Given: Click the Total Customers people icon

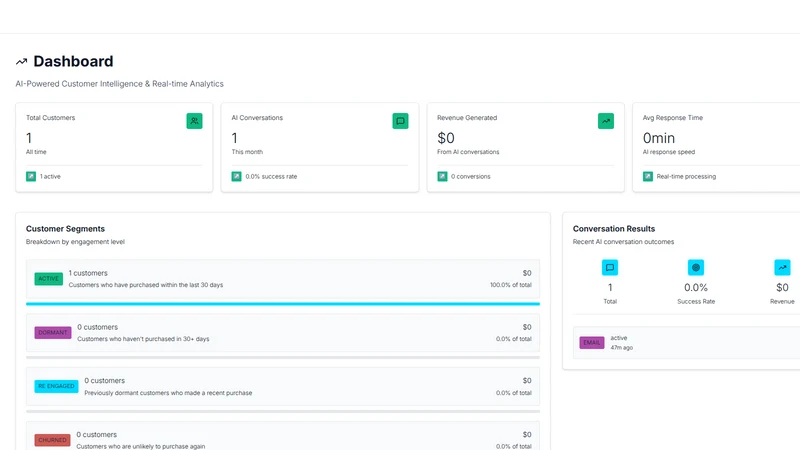Looking at the screenshot, I should pyautogui.click(x=194, y=121).
